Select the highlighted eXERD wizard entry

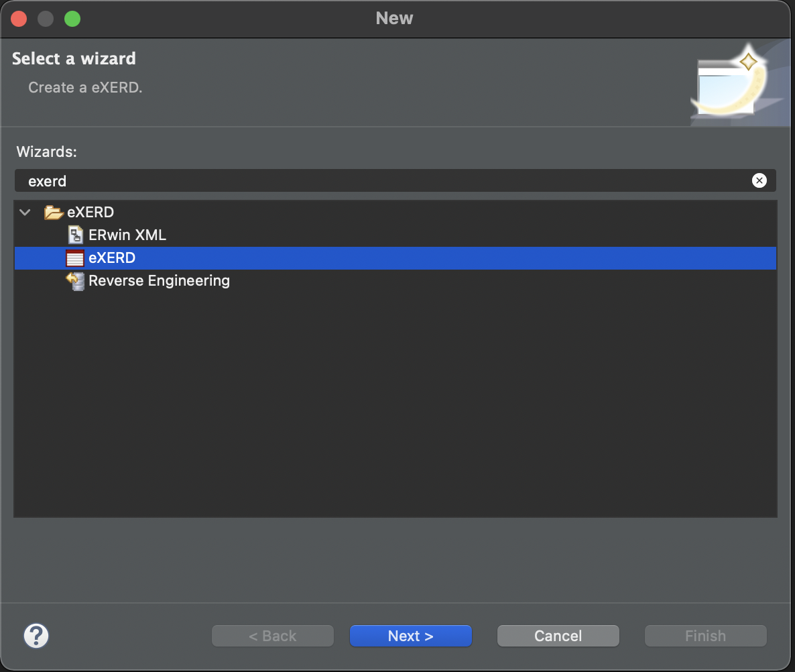point(395,258)
